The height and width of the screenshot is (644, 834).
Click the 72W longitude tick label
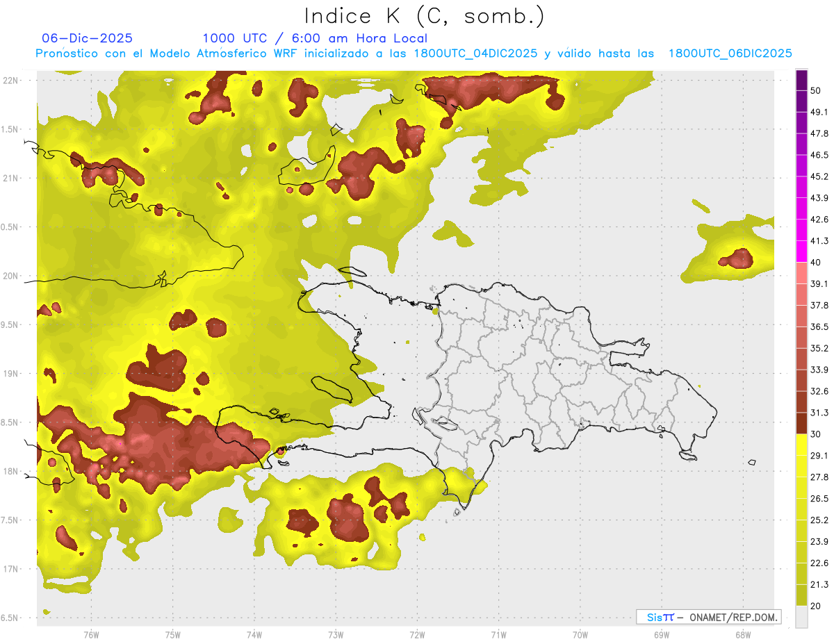pyautogui.click(x=417, y=634)
